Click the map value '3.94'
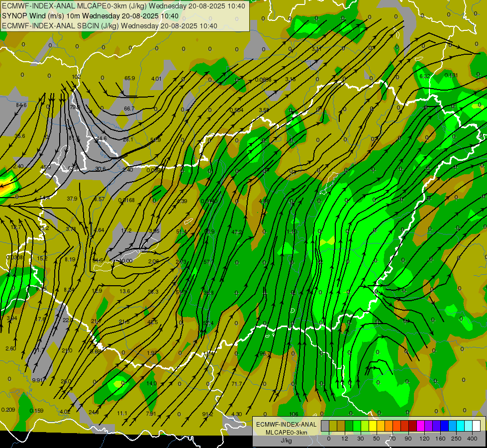 (12, 318)
